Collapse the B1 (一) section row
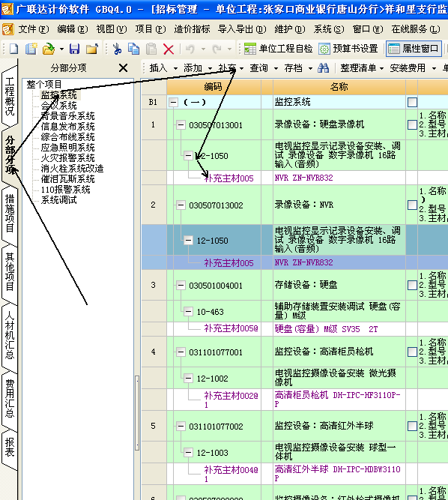The width and height of the screenshot is (448, 500). (x=173, y=103)
